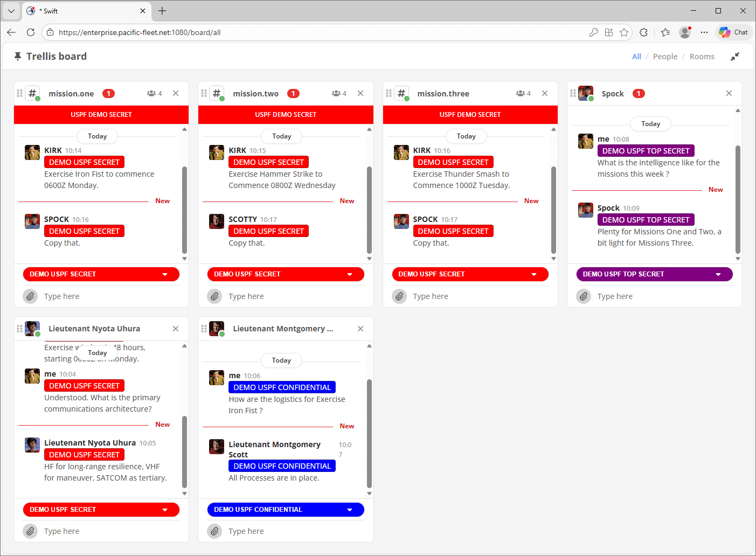
Task: Click the attachment paperclip in mission.one
Action: (x=31, y=296)
